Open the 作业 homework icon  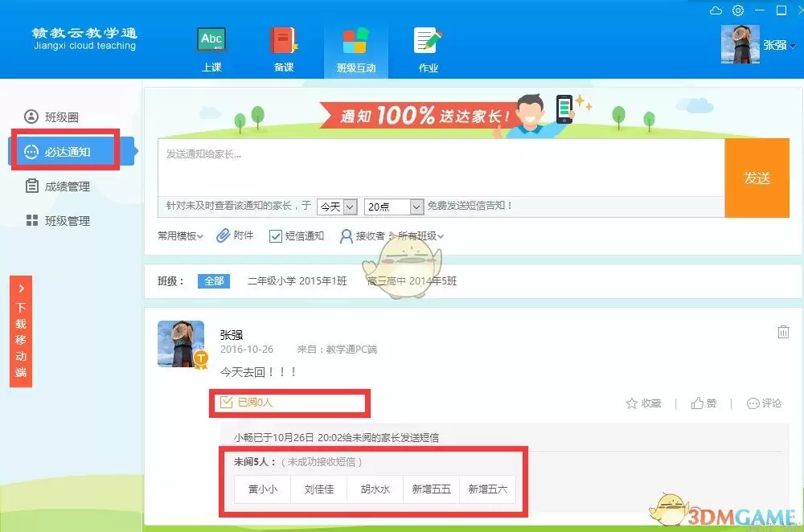[x=428, y=47]
